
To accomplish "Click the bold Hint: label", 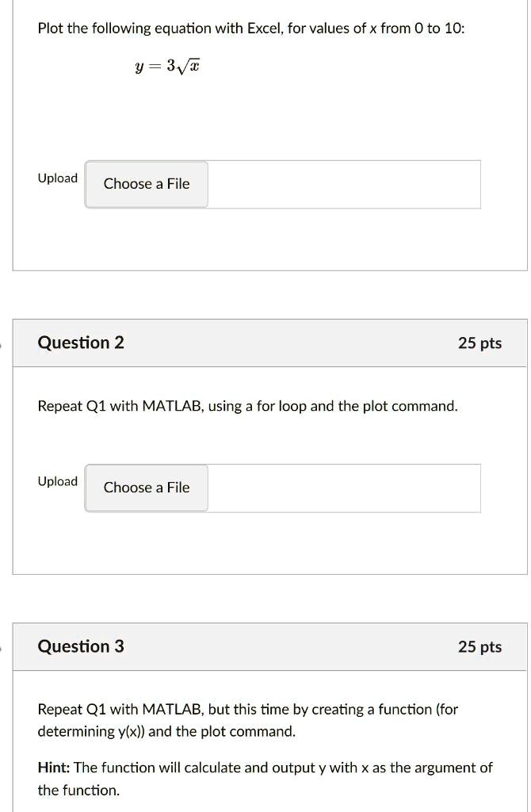I will tap(54, 768).
